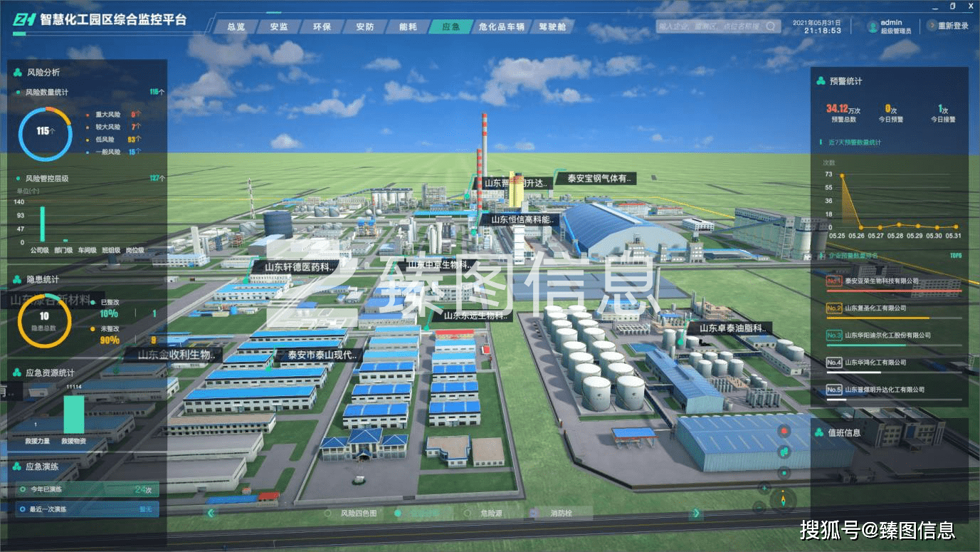Image resolution: width=980 pixels, height=552 pixels.
Task: Open No.3 山东华阳迪尔化工股份有限公司 row
Action: click(x=894, y=336)
